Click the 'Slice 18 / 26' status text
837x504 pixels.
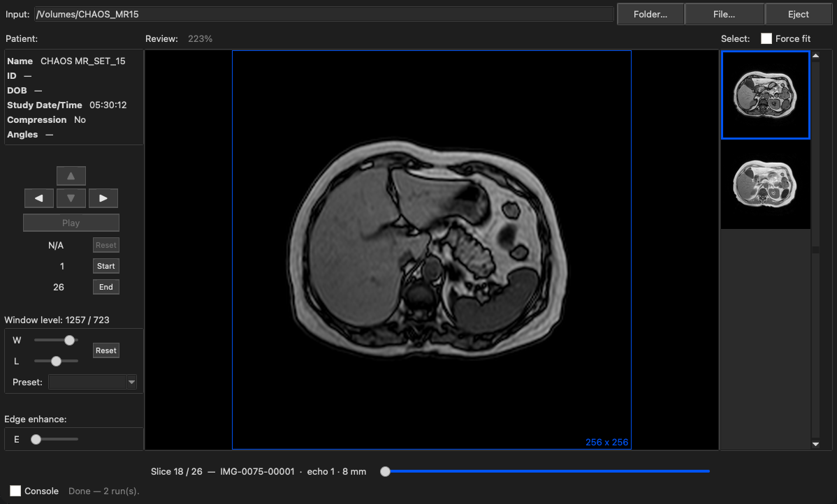(x=177, y=471)
